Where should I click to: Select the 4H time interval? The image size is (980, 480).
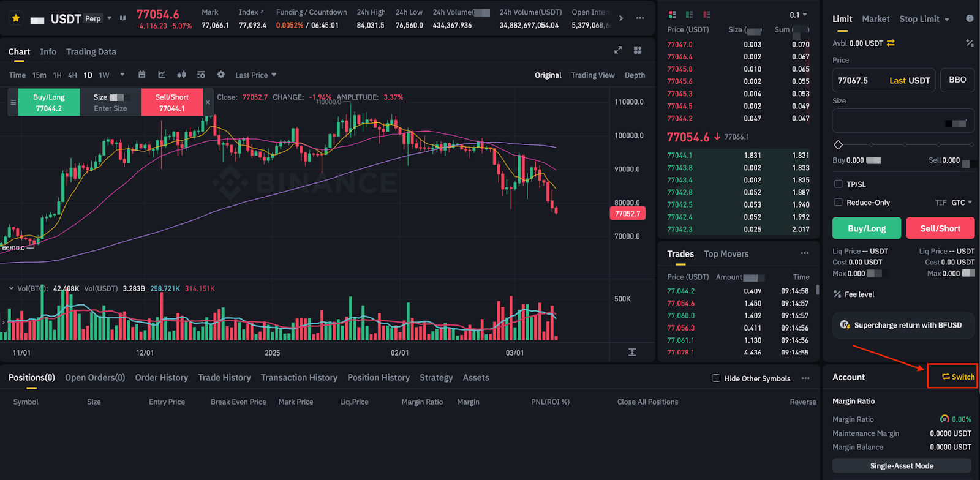[72, 75]
